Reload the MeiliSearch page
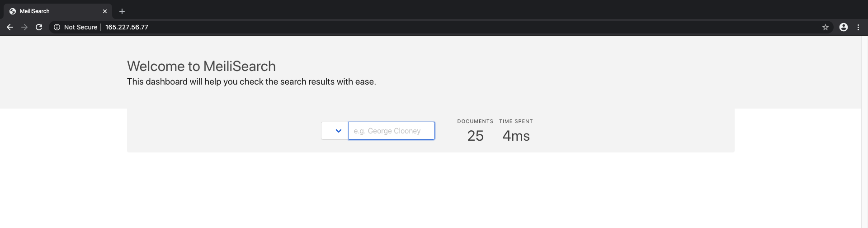Viewport: 868px width, 228px height. [39, 27]
